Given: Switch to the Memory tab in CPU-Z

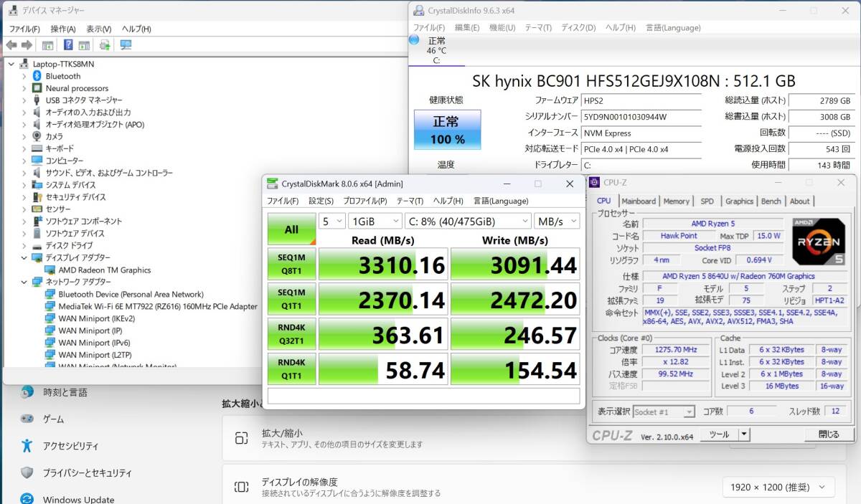Looking at the screenshot, I should [x=676, y=201].
